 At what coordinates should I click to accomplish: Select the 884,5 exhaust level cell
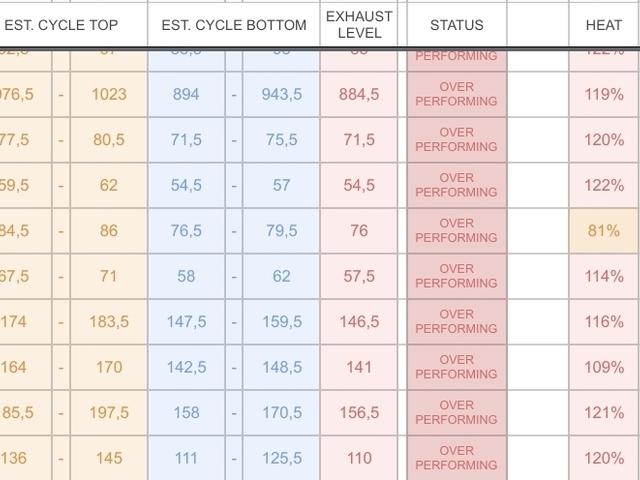coord(360,95)
